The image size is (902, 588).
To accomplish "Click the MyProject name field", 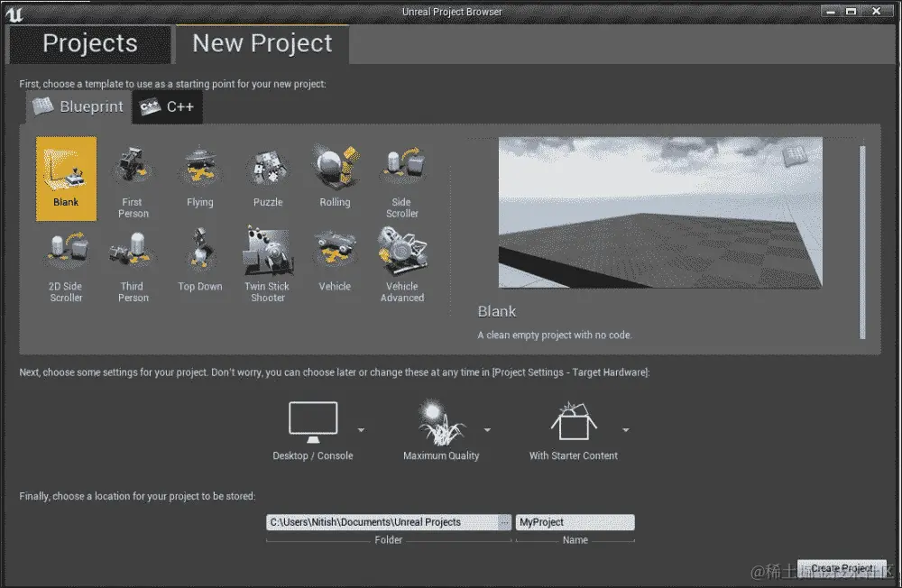I will click(x=575, y=522).
